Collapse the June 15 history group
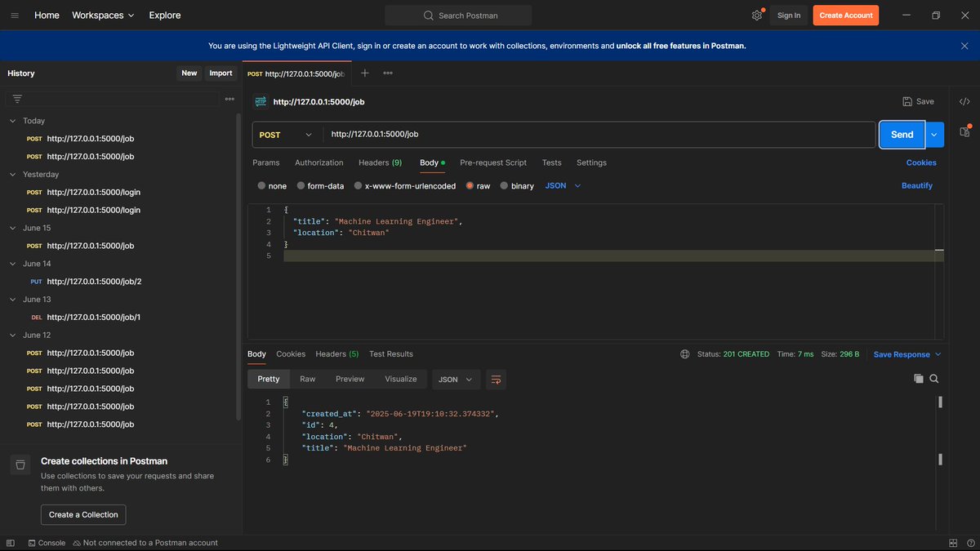980x551 pixels. click(12, 229)
